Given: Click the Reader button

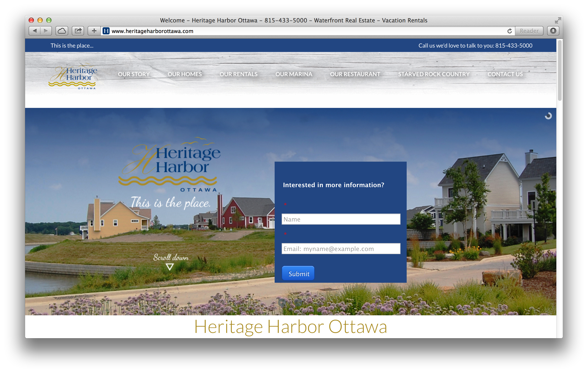Looking at the screenshot, I should click(x=529, y=31).
